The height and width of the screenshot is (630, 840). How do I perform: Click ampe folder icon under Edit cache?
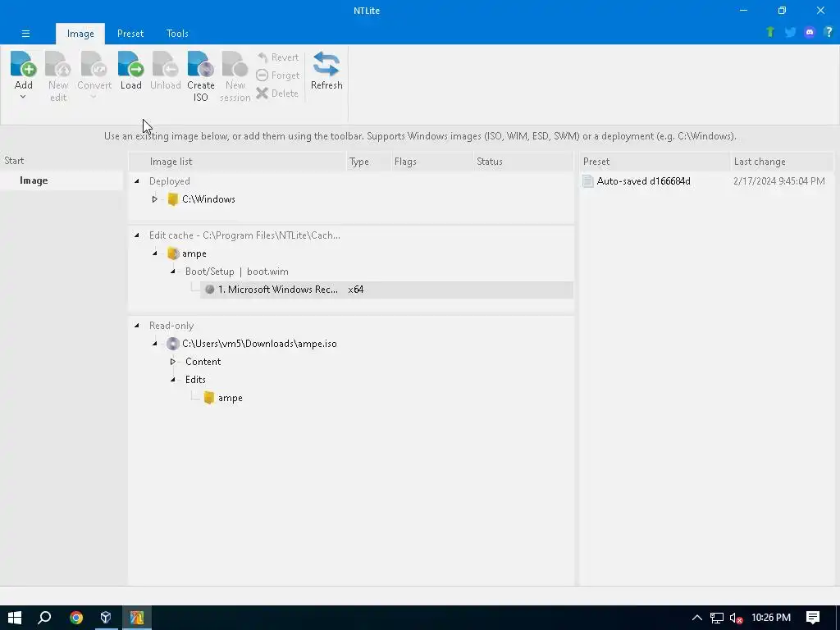172,253
